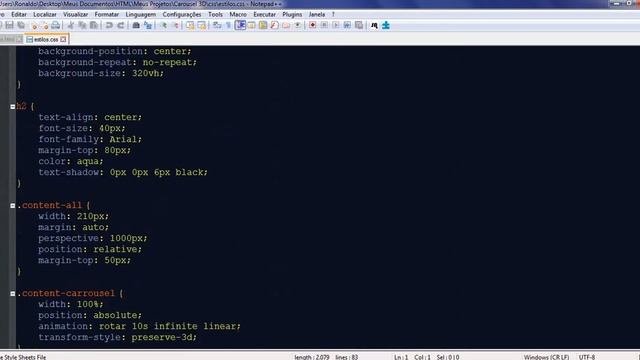
Task: Click the 'length : 2,079' status text
Action: pos(312,357)
